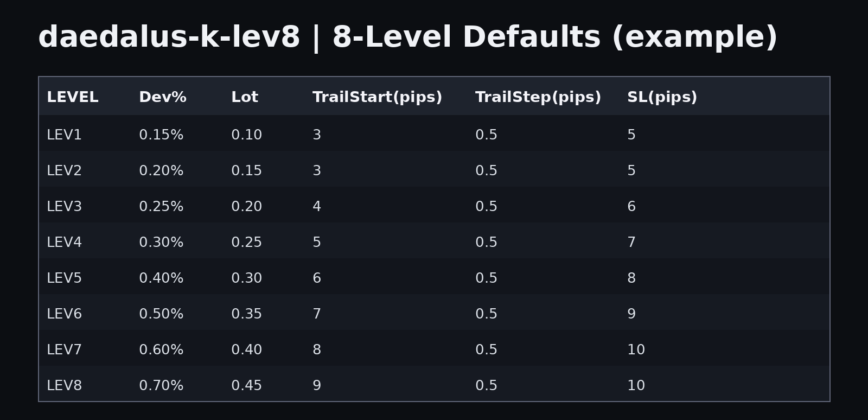
Task: Click the TrailStep(pips) column header
Action: 538,98
